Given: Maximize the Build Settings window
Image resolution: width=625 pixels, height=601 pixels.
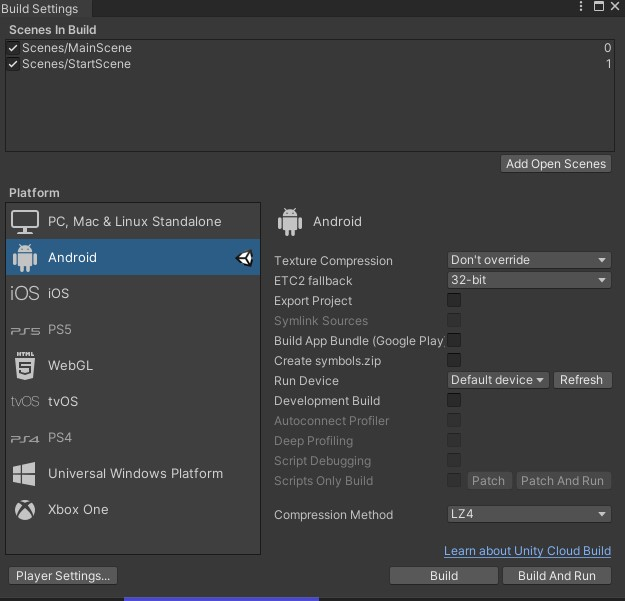Looking at the screenshot, I should point(599,6).
